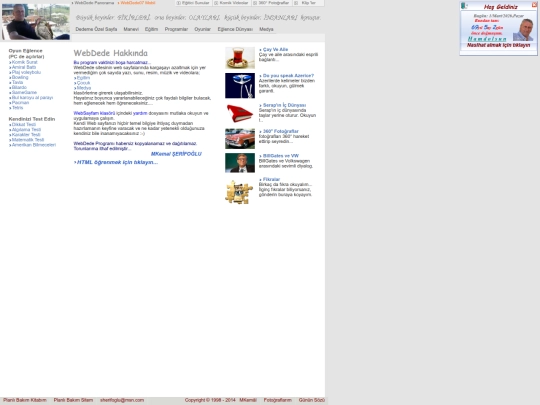540x405 pixels.
Task: Open the tea glass thumbnail for Çay ve Aile
Action: pos(240,58)
